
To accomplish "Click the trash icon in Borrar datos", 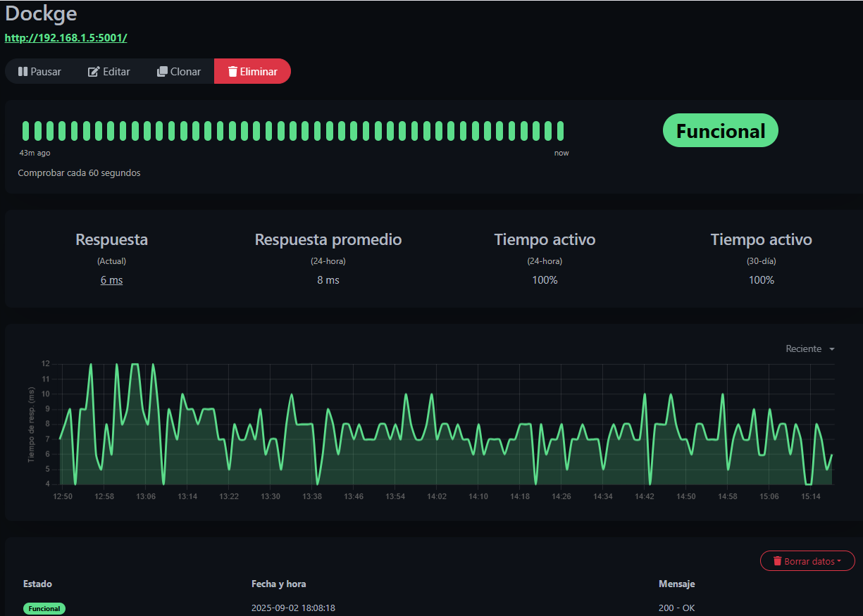I will click(x=777, y=561).
